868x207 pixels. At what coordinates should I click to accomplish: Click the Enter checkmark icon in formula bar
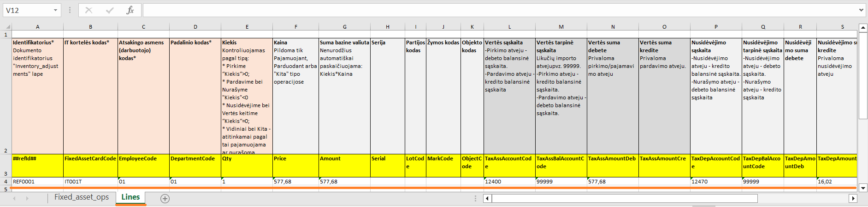[110, 10]
